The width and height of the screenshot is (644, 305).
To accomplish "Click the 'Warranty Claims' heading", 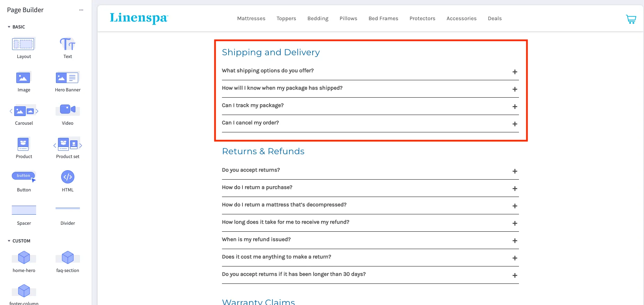I will tap(258, 302).
